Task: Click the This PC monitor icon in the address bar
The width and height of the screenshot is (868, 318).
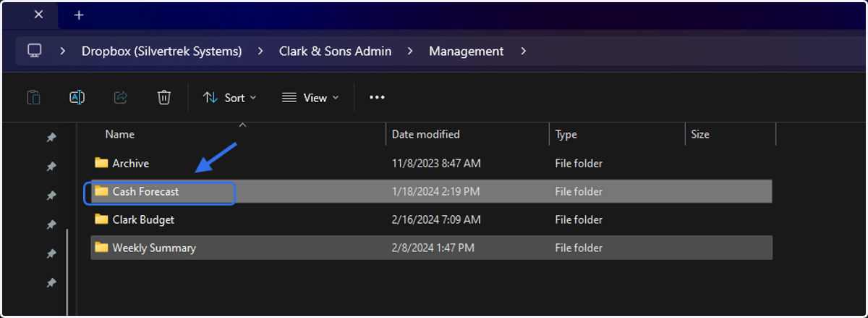Action: (x=34, y=51)
